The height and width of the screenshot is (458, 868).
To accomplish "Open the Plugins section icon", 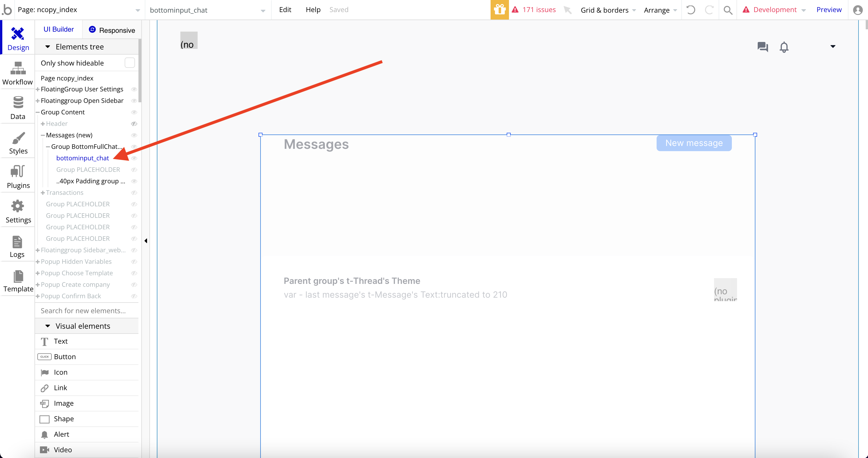I will [x=18, y=172].
